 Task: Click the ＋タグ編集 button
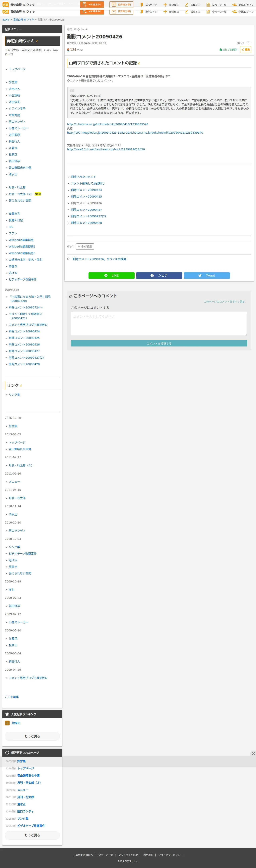click(85, 247)
